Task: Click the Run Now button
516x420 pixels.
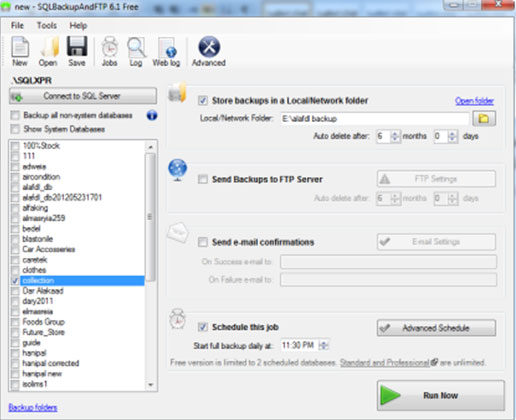Action: pos(441,395)
